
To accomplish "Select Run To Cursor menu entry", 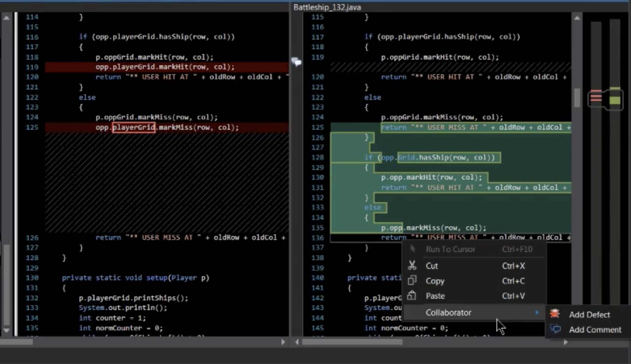I will tap(474, 249).
